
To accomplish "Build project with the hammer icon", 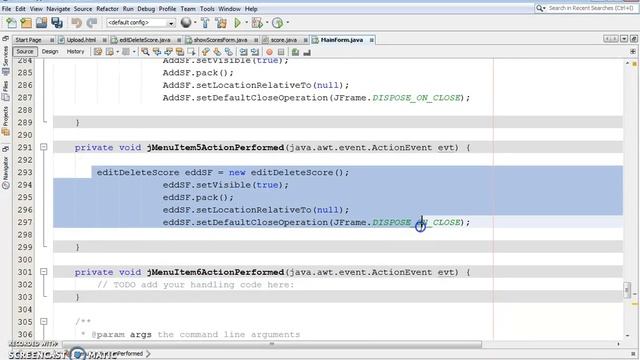I will click(205, 23).
